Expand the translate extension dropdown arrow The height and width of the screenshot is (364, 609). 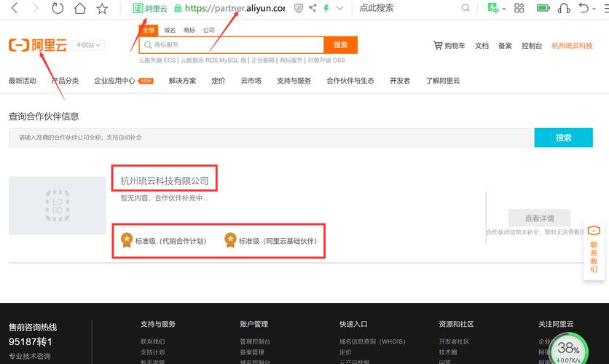(x=504, y=9)
